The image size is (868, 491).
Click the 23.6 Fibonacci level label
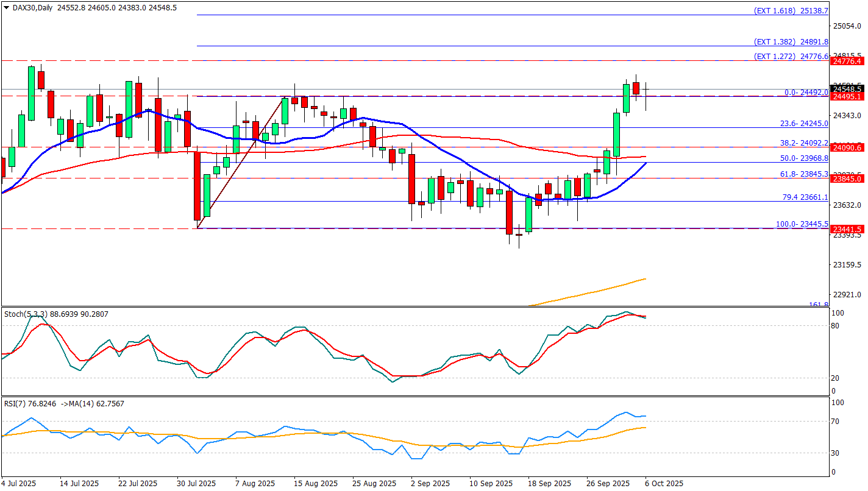point(804,124)
